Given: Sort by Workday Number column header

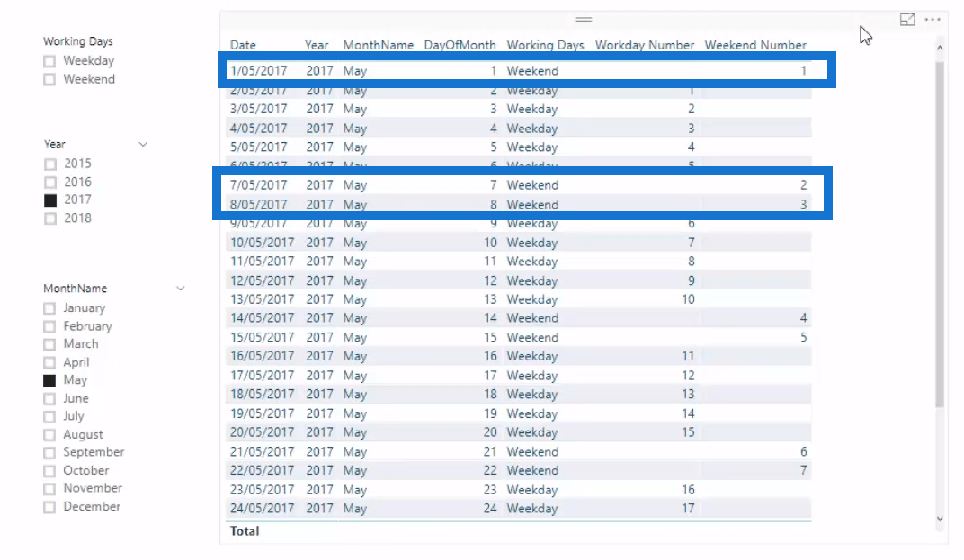Looking at the screenshot, I should (x=644, y=45).
